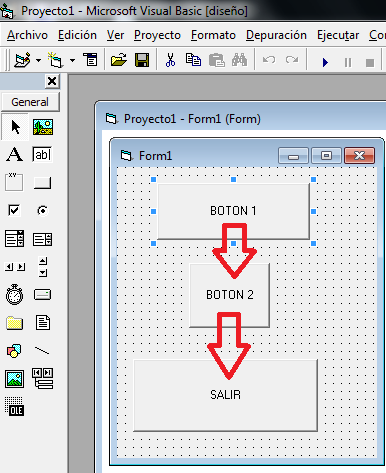Close the toolbox panel
This screenshot has height=473, width=386.
tap(52, 81)
